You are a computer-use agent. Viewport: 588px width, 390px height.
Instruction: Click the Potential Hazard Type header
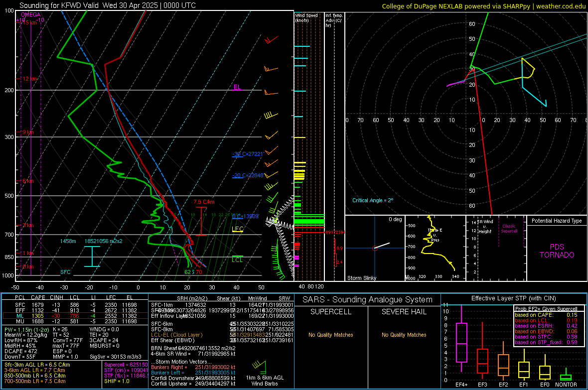coord(557,221)
